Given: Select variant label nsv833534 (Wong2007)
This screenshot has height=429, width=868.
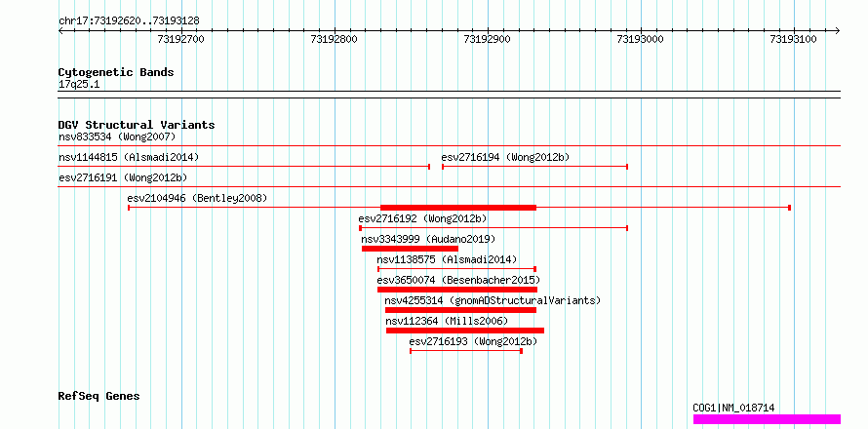Looking at the screenshot, I should (117, 136).
